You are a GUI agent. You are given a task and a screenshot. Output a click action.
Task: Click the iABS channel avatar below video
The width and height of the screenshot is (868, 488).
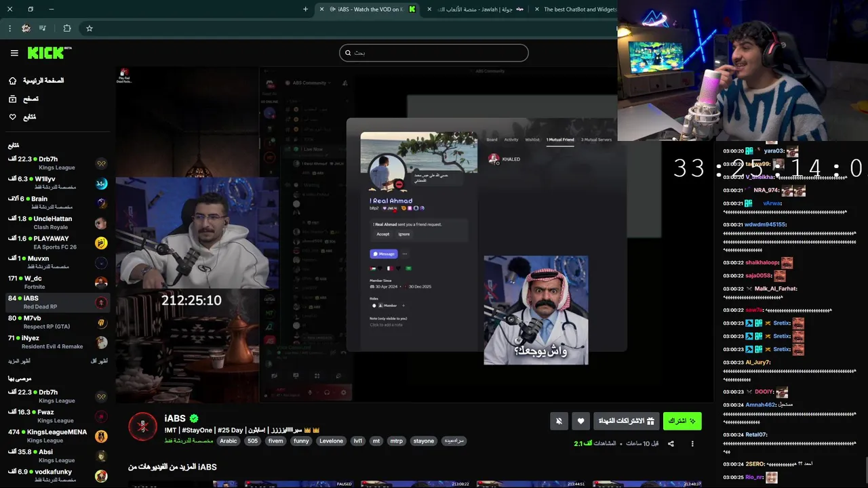pos(142,427)
